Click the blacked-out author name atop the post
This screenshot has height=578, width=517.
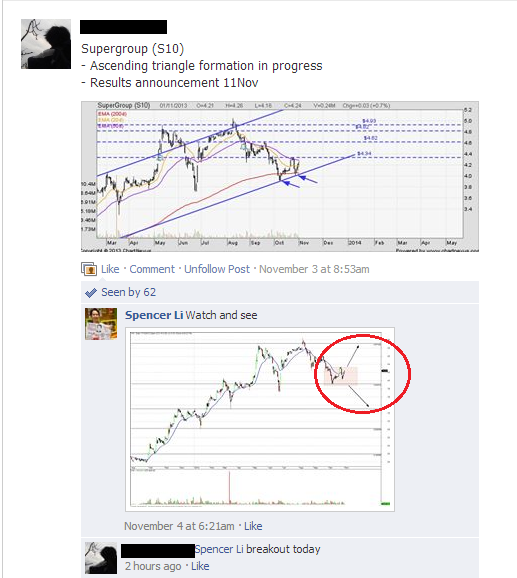pyautogui.click(x=123, y=27)
